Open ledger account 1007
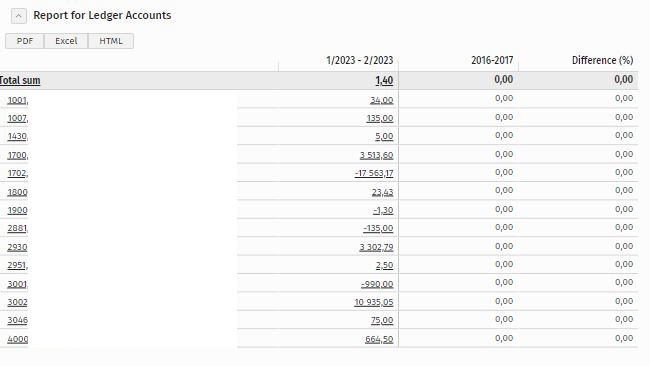Screen dimensions: 650x366 coord(18,119)
